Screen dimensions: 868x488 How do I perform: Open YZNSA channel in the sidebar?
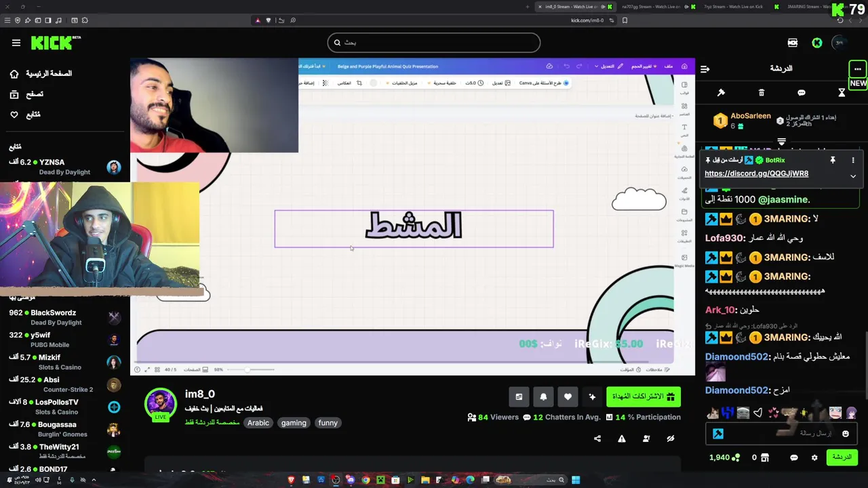coord(65,167)
